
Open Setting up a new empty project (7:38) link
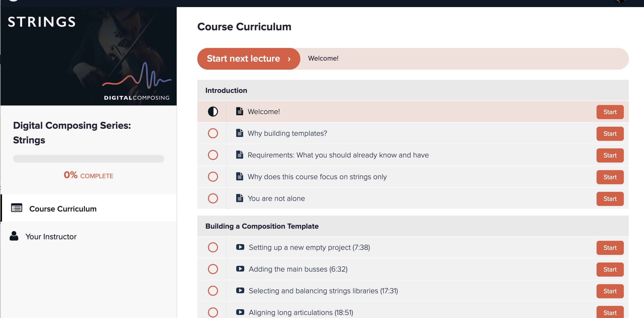click(x=309, y=247)
